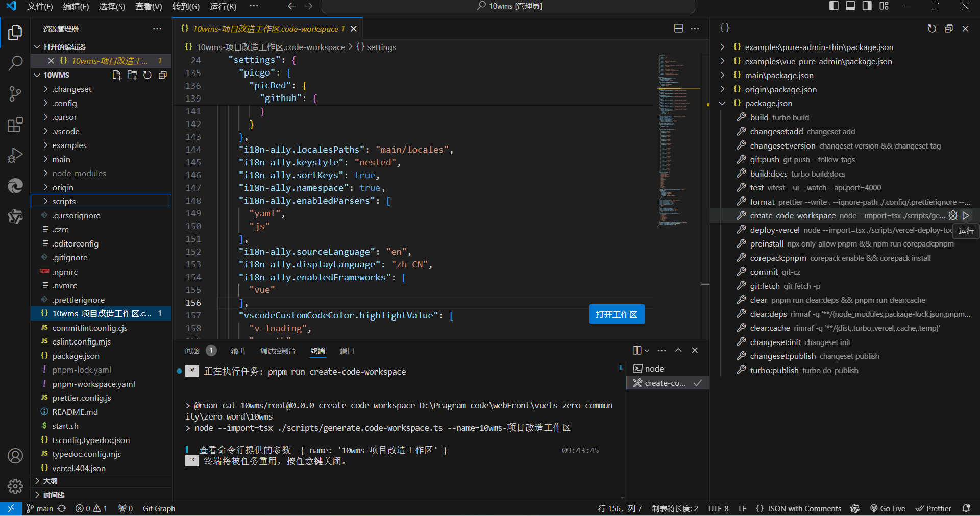Refresh the npm scripts panel
This screenshot has width=980, height=516.
click(932, 29)
